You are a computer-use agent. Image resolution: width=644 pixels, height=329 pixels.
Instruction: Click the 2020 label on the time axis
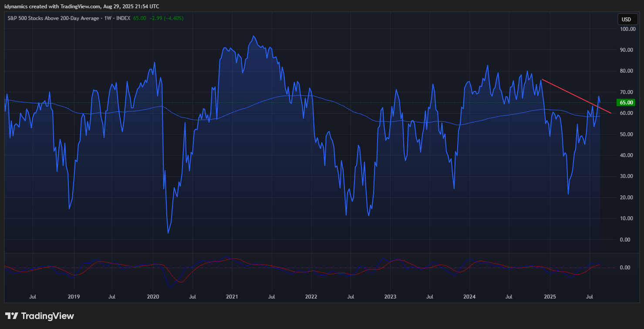click(x=153, y=297)
